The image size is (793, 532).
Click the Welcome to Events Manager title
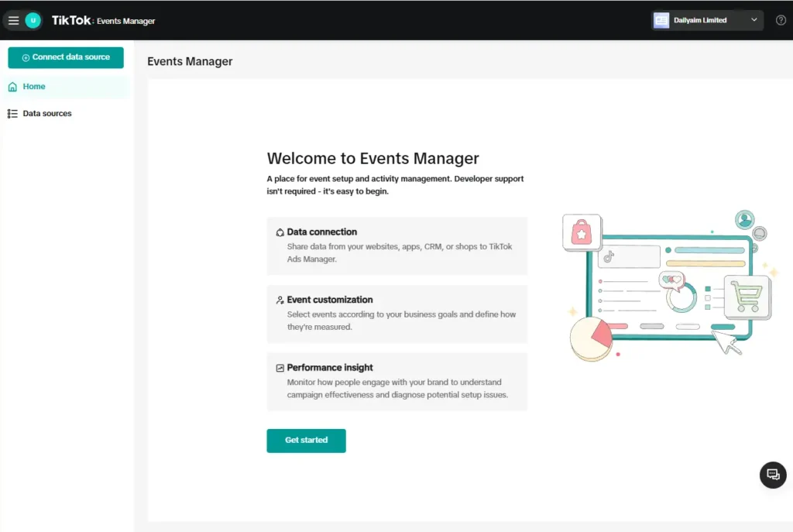pos(372,158)
